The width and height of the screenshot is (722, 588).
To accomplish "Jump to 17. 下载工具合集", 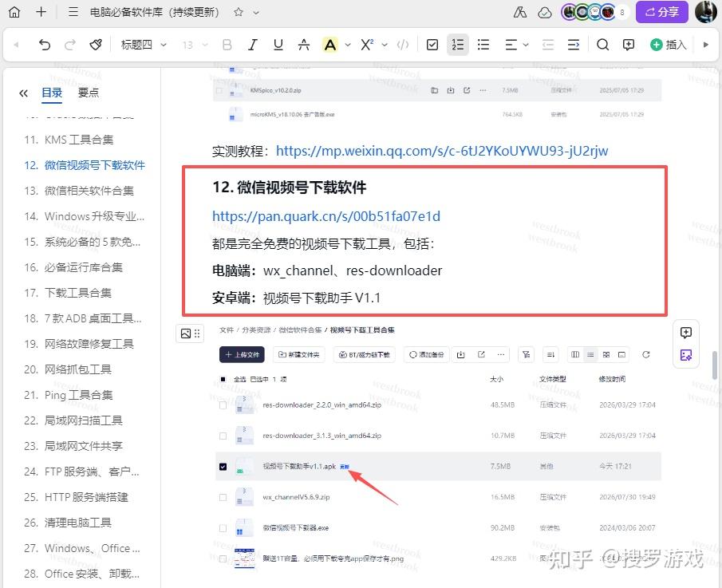I will (x=68, y=292).
